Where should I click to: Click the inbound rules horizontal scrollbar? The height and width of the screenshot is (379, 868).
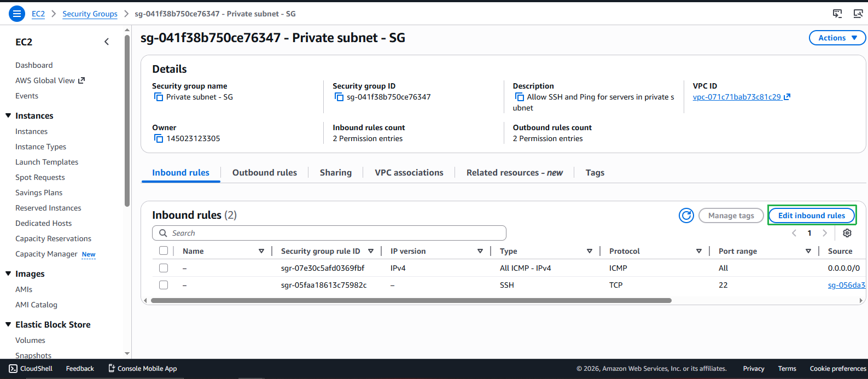click(411, 300)
